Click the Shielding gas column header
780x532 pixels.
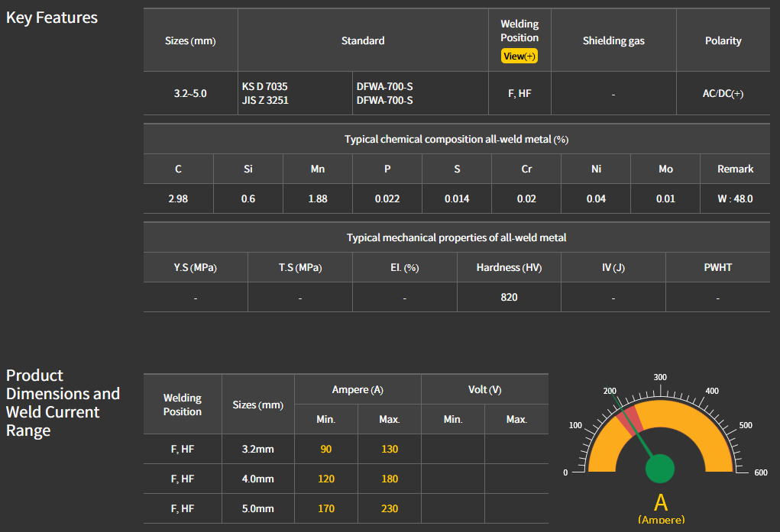[613, 41]
